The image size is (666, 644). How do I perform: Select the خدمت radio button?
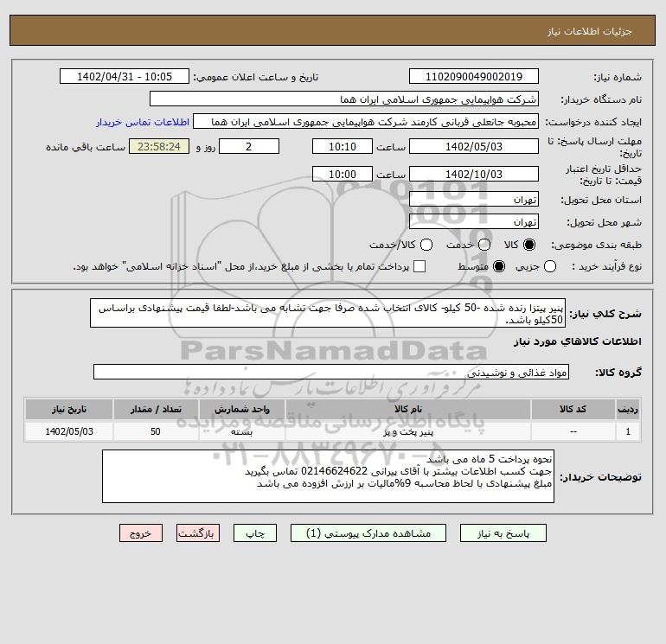(484, 245)
